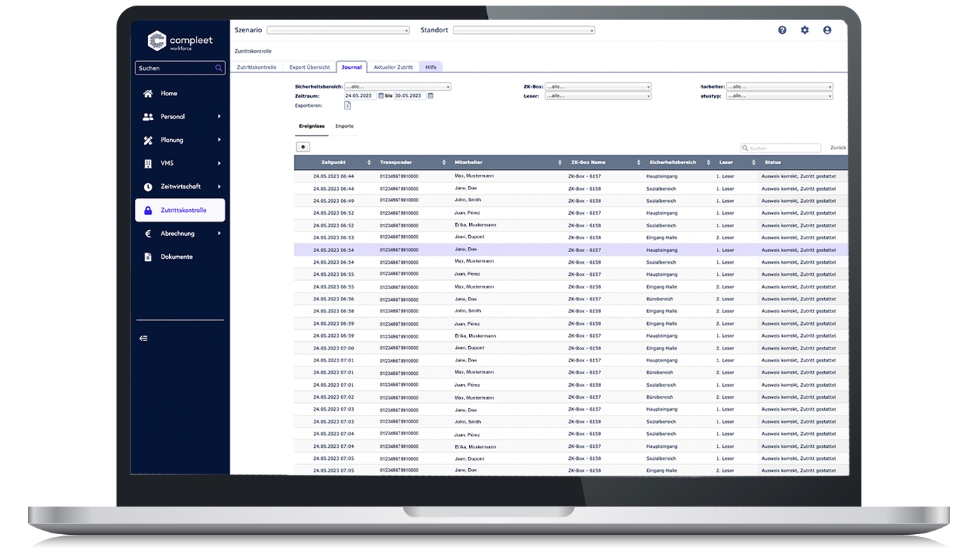Sort table using the Leser sort arrows
980x558 pixels.
click(x=755, y=162)
